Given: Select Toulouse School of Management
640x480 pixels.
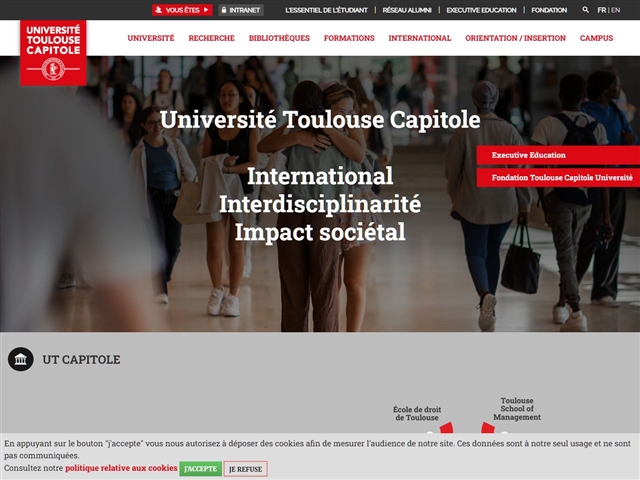Looking at the screenshot, I should [x=517, y=409].
